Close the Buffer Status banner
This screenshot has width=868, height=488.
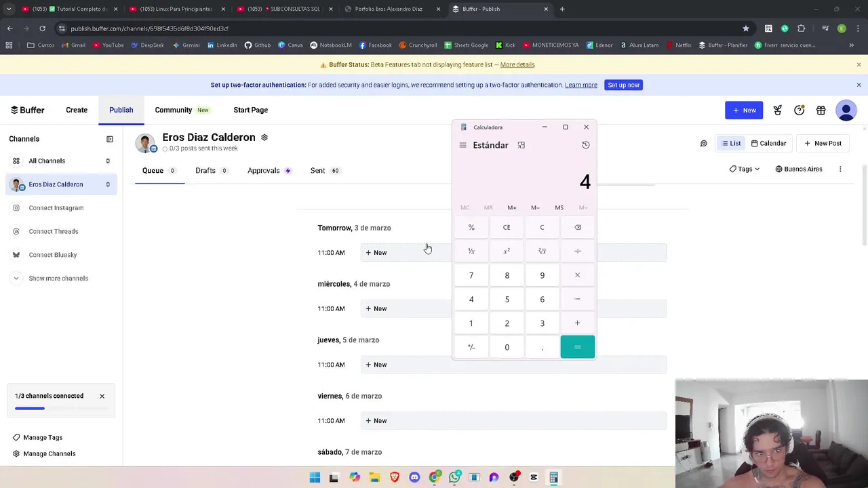point(859,64)
